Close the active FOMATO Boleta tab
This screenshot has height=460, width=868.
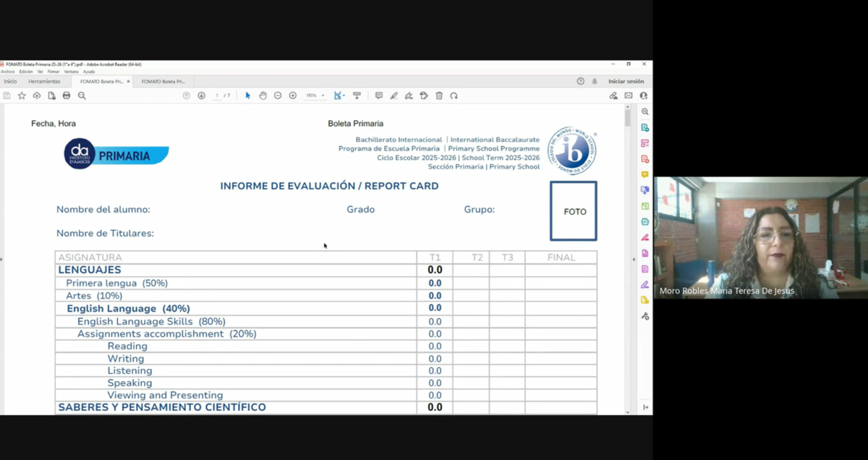[129, 82]
